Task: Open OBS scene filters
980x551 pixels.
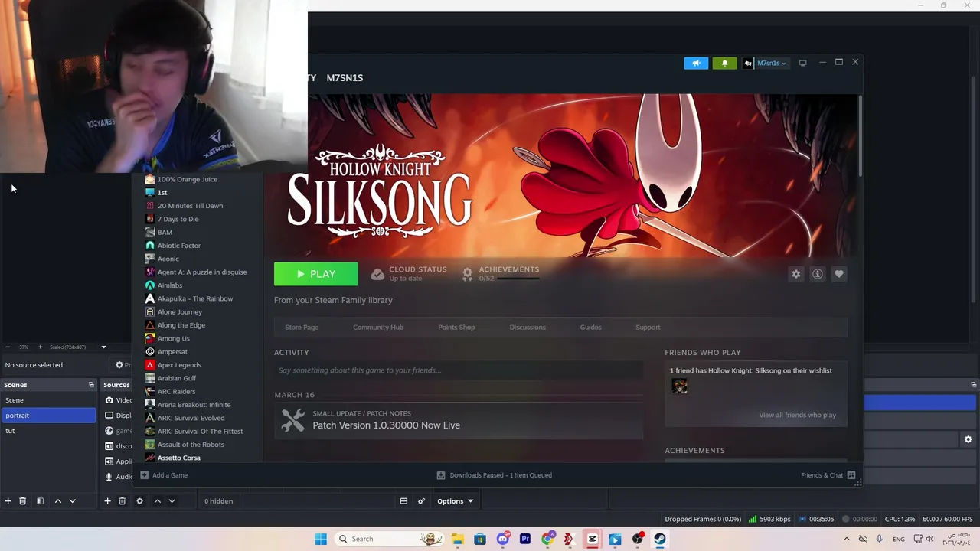Action: 40,501
